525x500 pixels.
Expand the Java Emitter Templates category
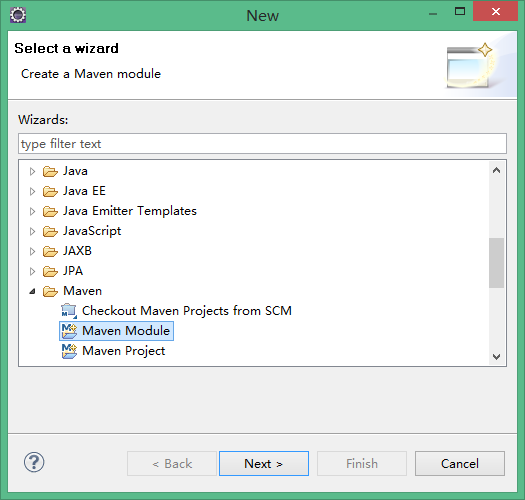(32, 211)
